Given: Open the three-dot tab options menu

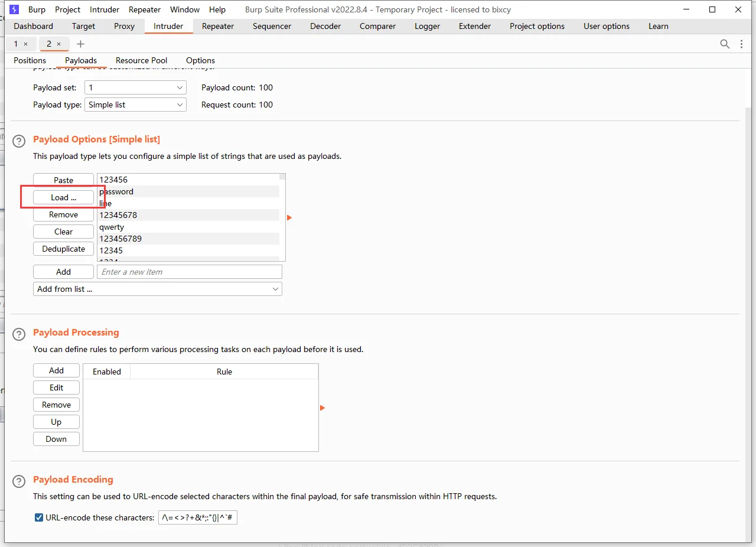Looking at the screenshot, I should (x=741, y=44).
